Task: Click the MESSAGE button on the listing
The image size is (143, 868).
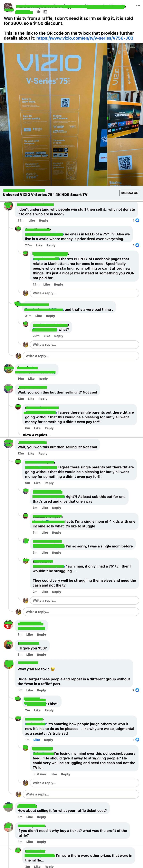Action: pyautogui.click(x=130, y=193)
